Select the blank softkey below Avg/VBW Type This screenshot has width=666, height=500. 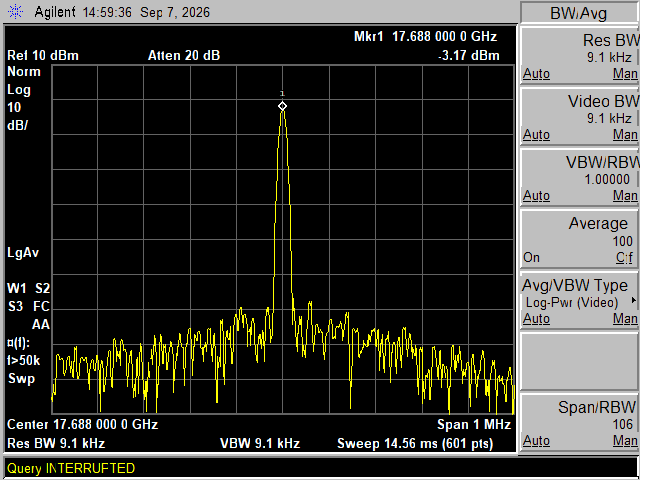pyautogui.click(x=579, y=362)
